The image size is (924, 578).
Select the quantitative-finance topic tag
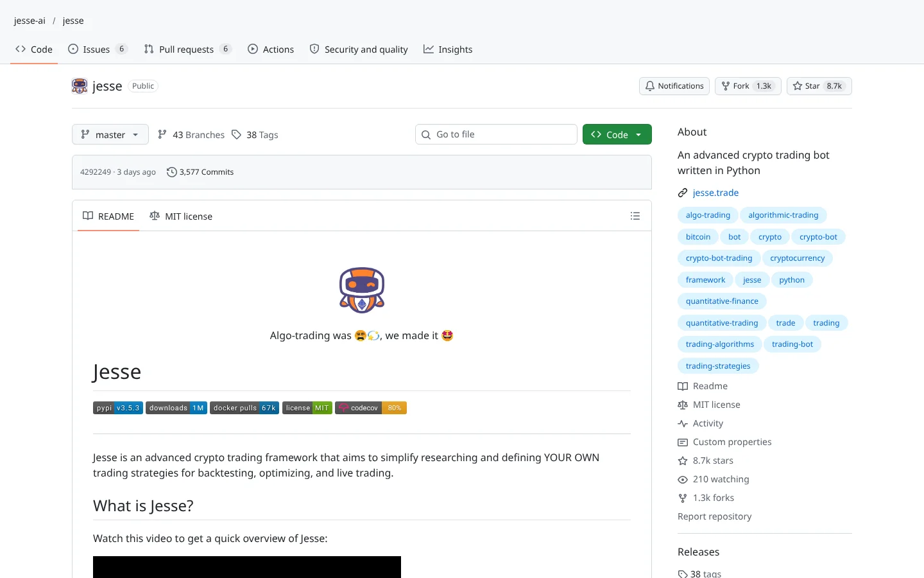coord(722,301)
